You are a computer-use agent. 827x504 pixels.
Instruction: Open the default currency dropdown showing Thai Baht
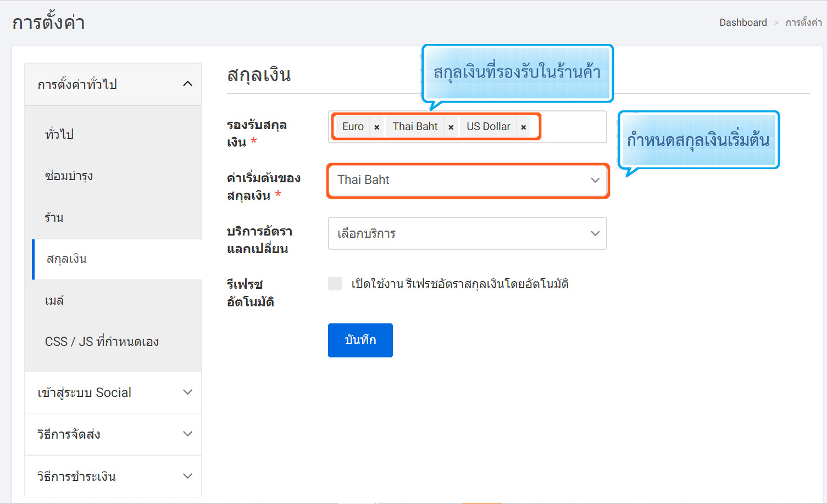(x=468, y=180)
